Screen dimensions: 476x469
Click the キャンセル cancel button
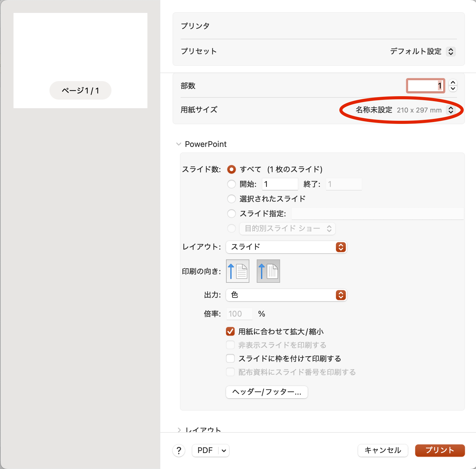click(383, 451)
